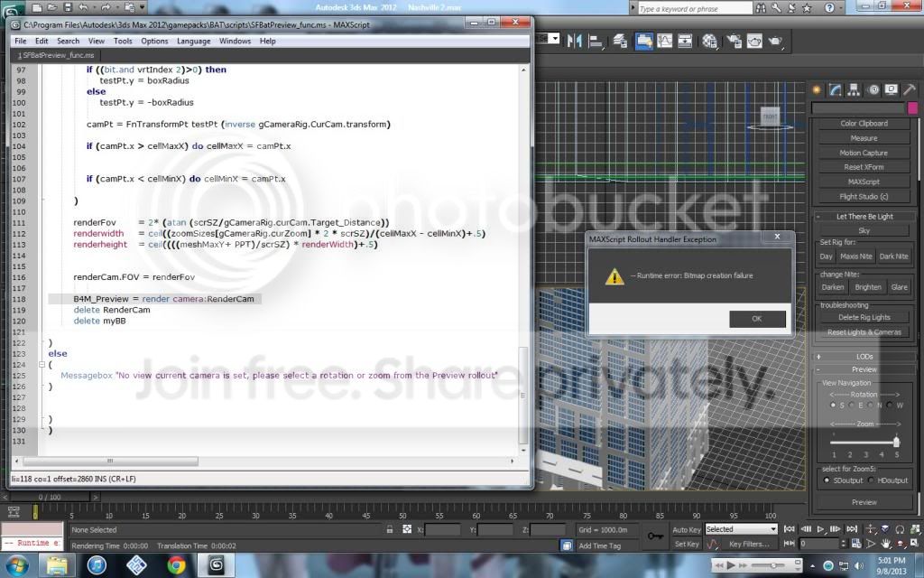Open the Material Editor icon
Image resolution: width=924 pixels, height=578 pixels.
[709, 41]
